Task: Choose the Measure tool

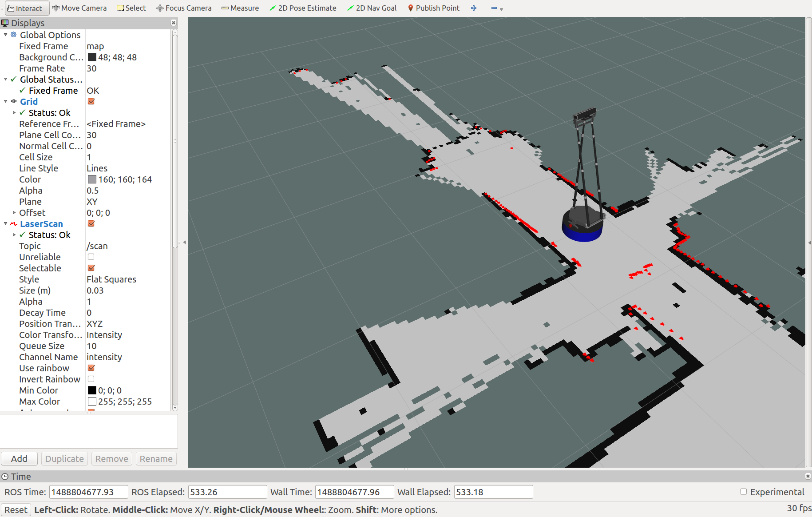Action: click(x=240, y=8)
